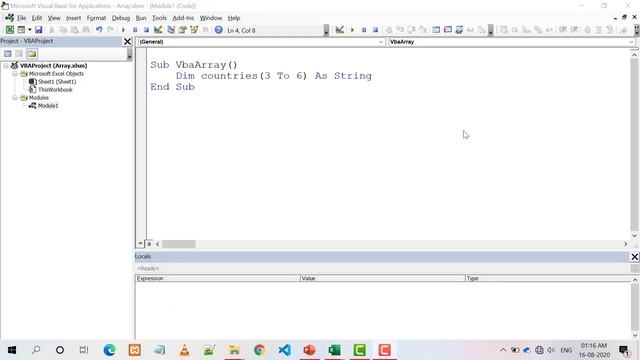
Task: Close the Project Explorer pane
Action: coord(127,41)
